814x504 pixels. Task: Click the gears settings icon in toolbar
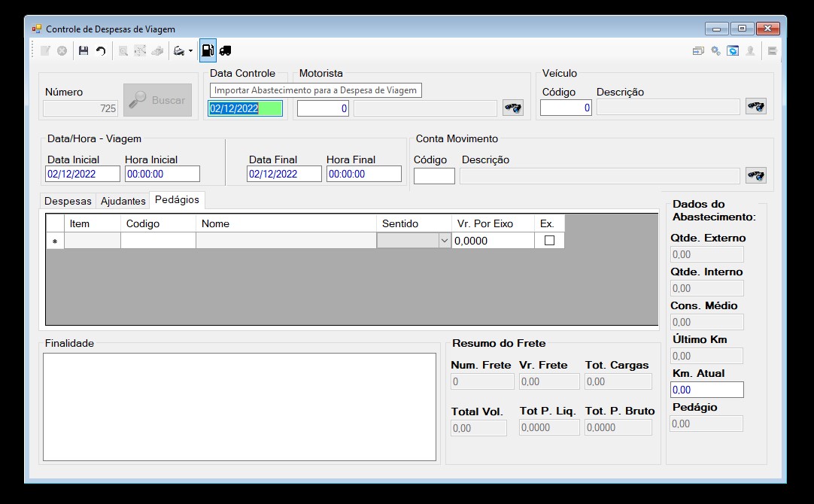[715, 51]
